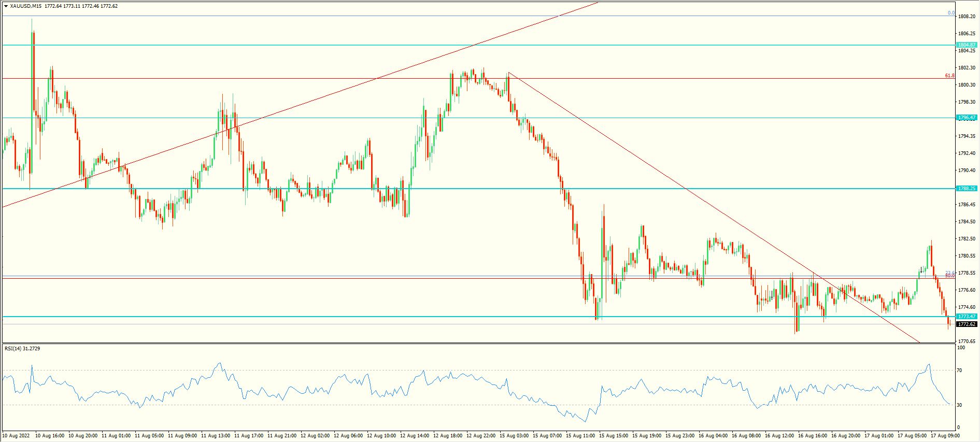Click the red Fibonacci 61.8 level label

[x=949, y=76]
